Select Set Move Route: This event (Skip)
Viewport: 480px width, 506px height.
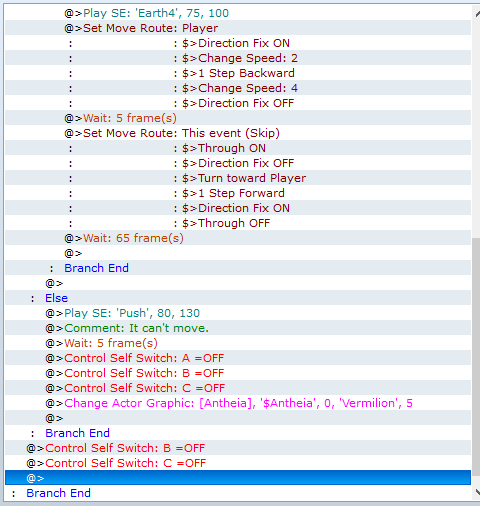coord(238,133)
